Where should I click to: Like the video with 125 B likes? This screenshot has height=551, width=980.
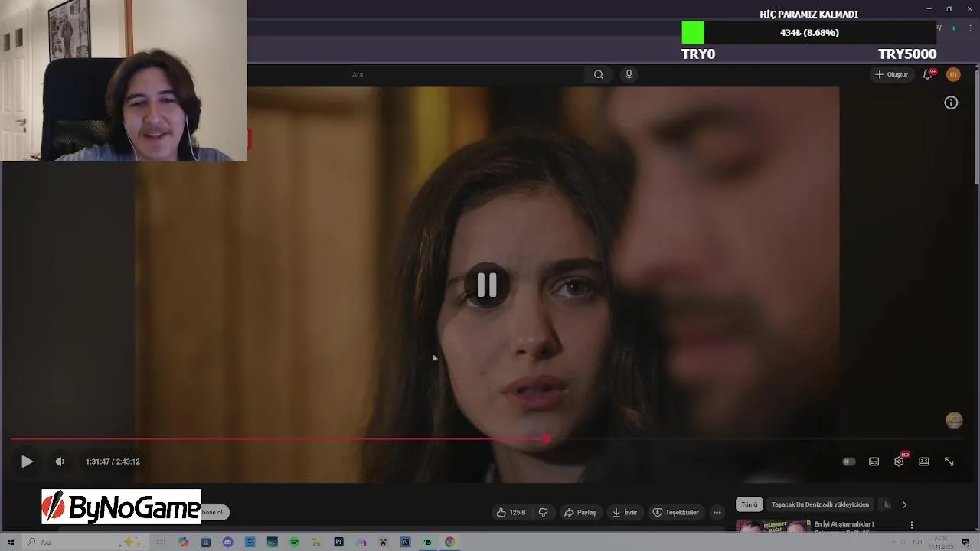click(x=511, y=512)
